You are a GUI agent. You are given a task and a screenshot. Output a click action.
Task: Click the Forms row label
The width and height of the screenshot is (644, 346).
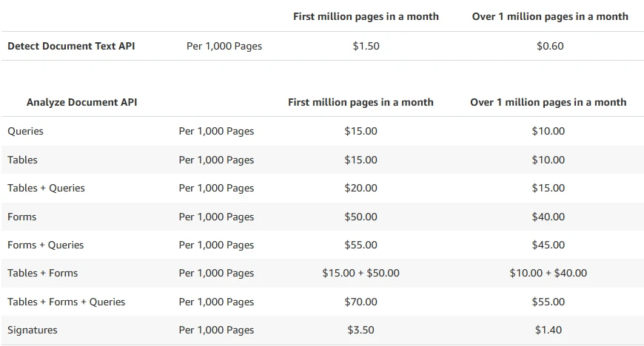(22, 217)
